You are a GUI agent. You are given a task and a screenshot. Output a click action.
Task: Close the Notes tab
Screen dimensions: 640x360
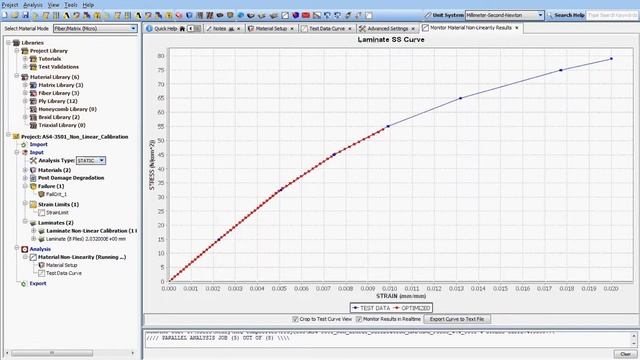point(239,29)
